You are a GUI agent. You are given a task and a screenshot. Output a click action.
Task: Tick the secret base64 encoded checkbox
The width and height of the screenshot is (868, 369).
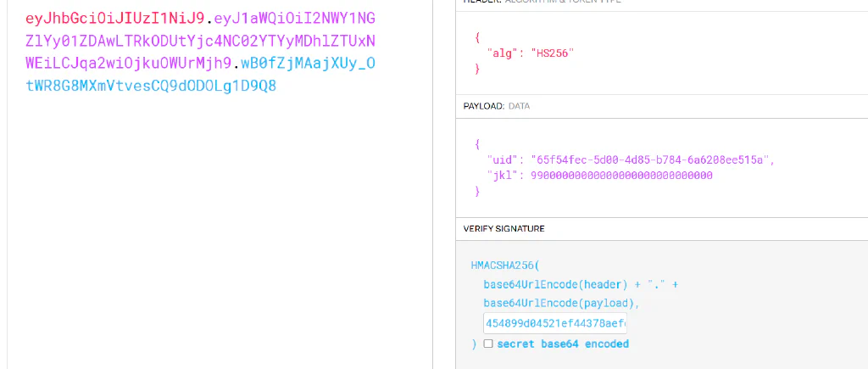click(487, 344)
